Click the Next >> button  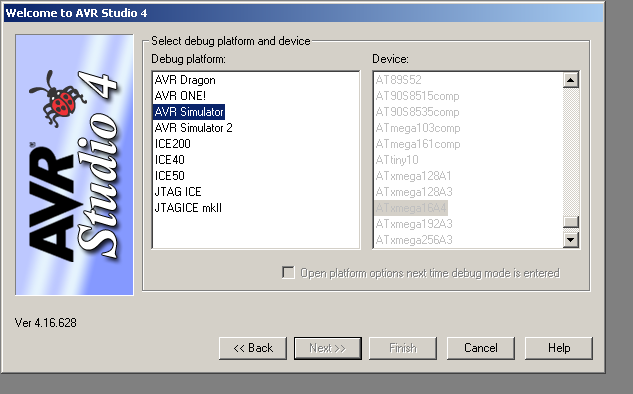328,348
